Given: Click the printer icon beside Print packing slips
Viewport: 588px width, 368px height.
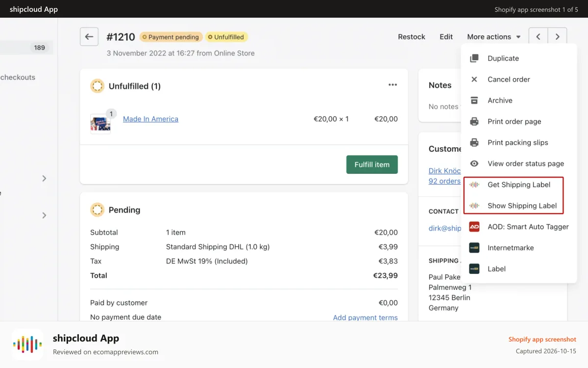Looking at the screenshot, I should 474,143.
